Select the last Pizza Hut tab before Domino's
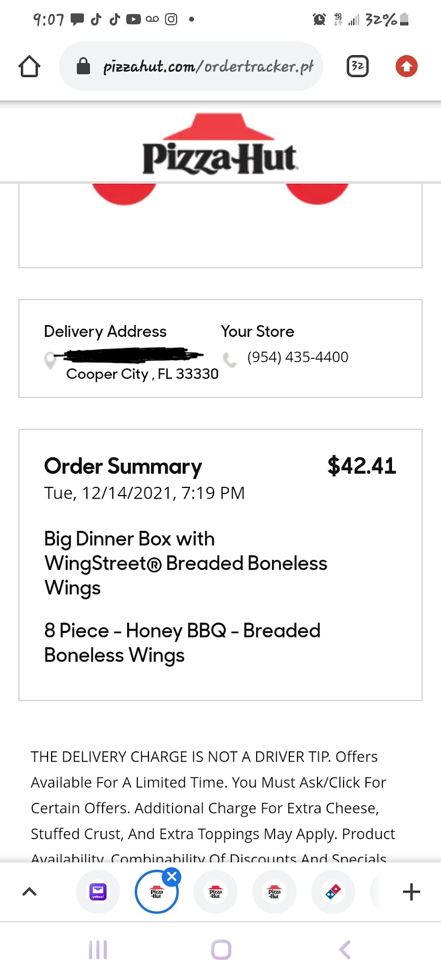This screenshot has width=441, height=980. 274,892
